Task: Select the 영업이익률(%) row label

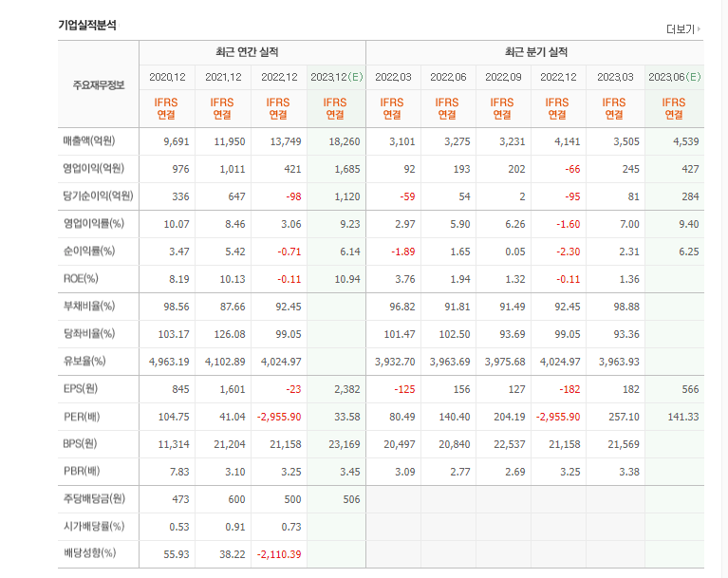Action: click(x=94, y=223)
